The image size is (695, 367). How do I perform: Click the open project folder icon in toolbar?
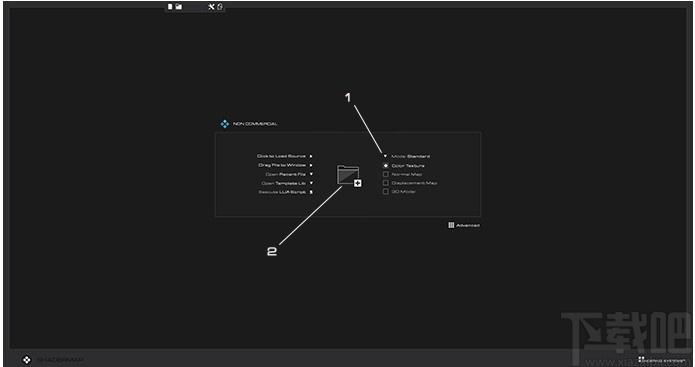(x=179, y=7)
